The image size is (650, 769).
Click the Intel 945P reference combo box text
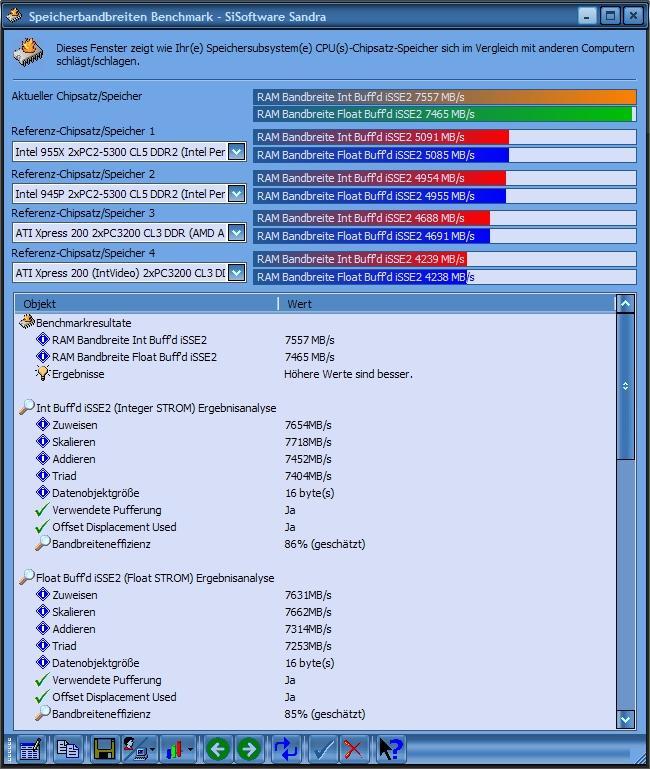pyautogui.click(x=120, y=194)
